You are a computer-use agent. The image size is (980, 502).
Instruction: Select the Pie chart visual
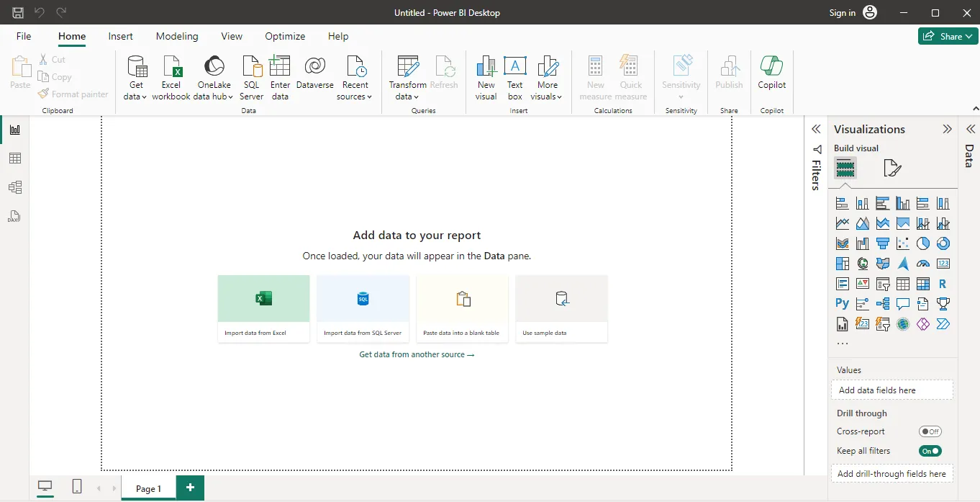tap(922, 244)
